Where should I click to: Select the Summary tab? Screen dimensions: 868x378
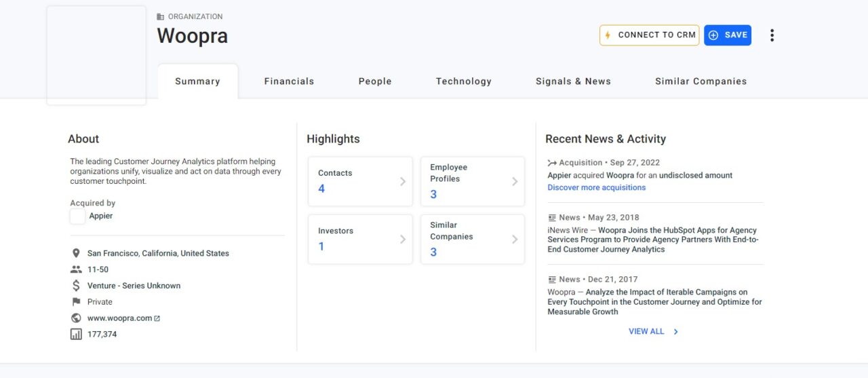tap(197, 81)
